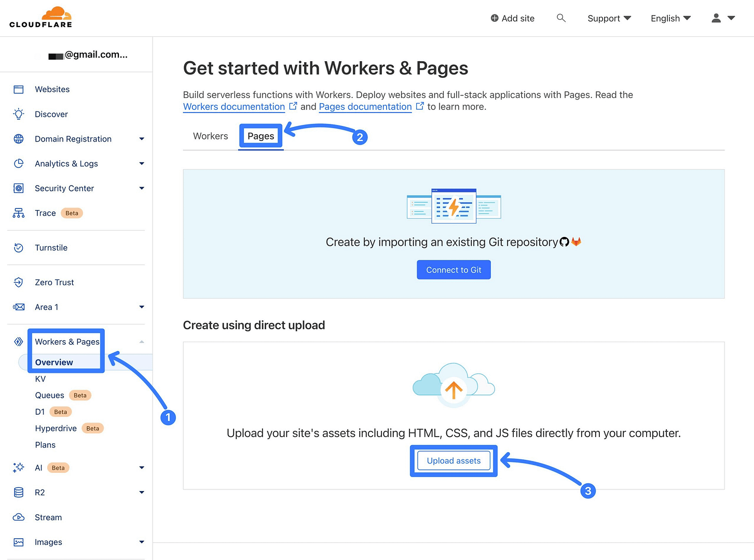Select Plans under Workers & Pages
Screen dimensions: 754x560
tap(45, 445)
